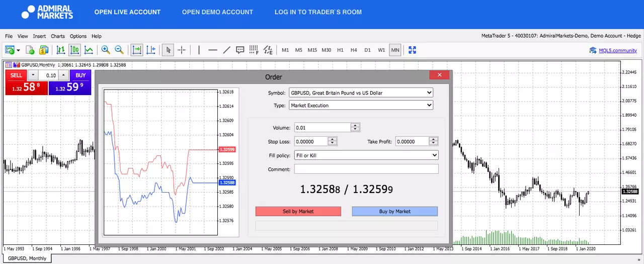Screen dimensions: 644x264
Task: Click Log In to Trader's Room
Action: 318,12
